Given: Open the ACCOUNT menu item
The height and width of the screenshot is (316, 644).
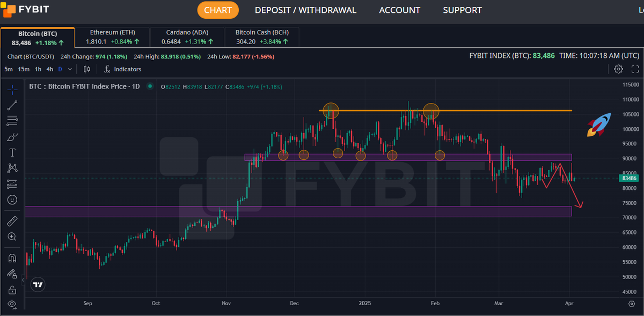Looking at the screenshot, I should (x=400, y=10).
